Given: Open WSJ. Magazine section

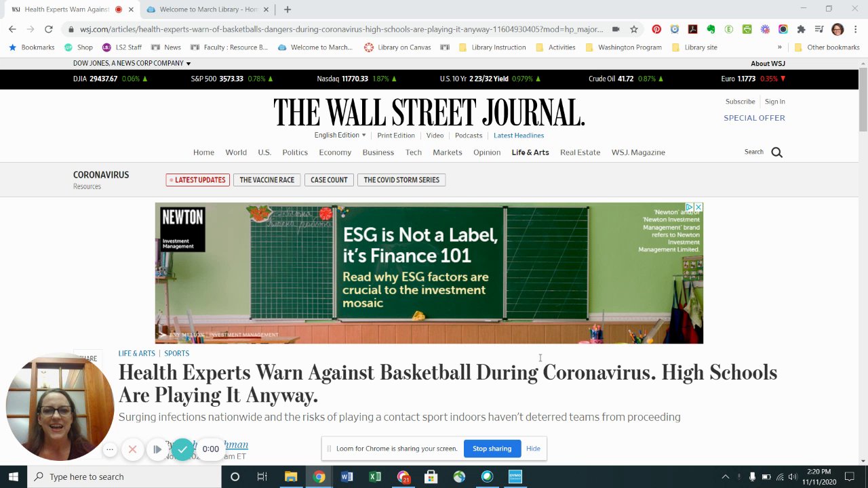Looking at the screenshot, I should point(638,152).
